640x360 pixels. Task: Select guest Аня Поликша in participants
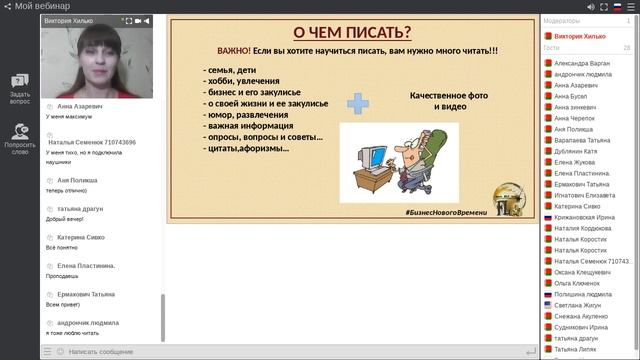tap(573, 129)
